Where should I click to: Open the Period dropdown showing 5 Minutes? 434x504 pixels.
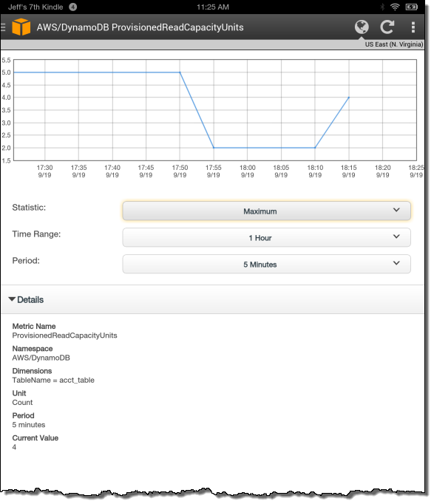[266, 265]
